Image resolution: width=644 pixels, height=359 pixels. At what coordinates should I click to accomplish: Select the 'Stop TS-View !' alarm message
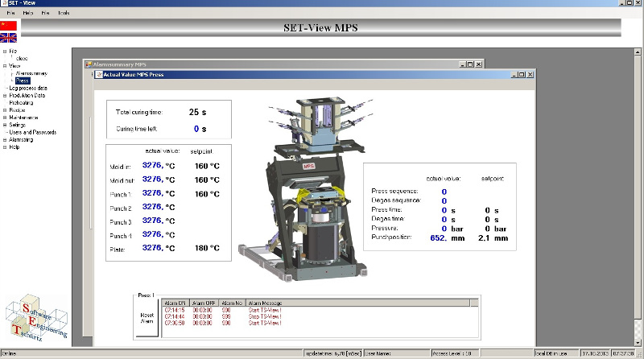265,316
